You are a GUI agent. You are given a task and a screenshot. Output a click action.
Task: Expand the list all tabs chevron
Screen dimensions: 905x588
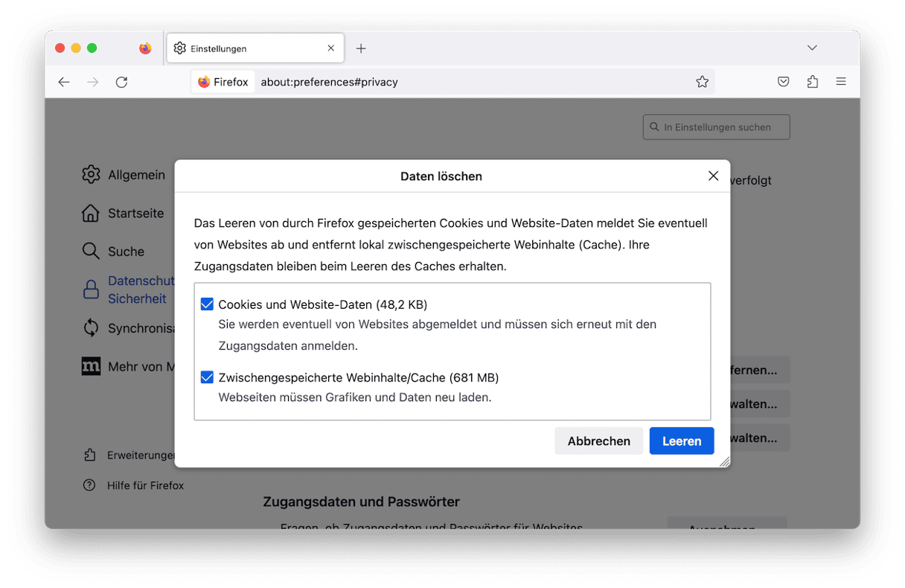[x=812, y=48]
